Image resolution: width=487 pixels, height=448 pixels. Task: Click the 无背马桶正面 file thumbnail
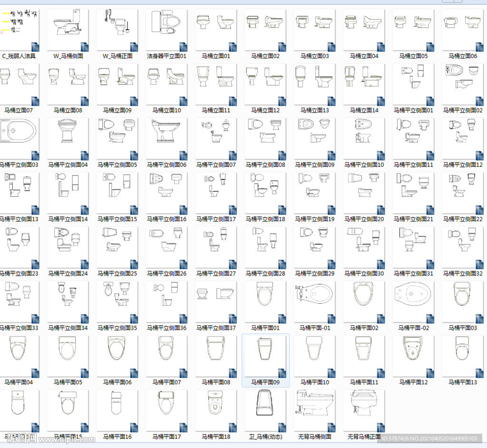(x=364, y=411)
